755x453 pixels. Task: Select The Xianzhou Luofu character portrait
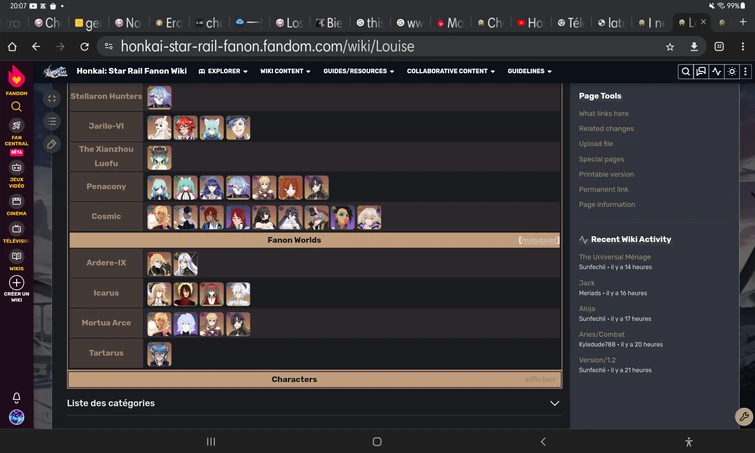(x=159, y=157)
